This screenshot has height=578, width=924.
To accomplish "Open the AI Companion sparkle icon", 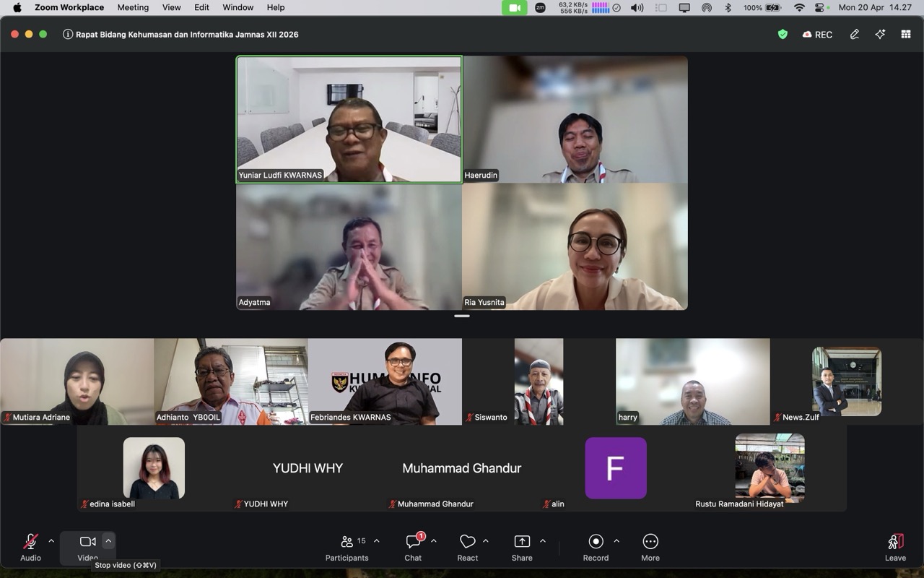I will [880, 34].
